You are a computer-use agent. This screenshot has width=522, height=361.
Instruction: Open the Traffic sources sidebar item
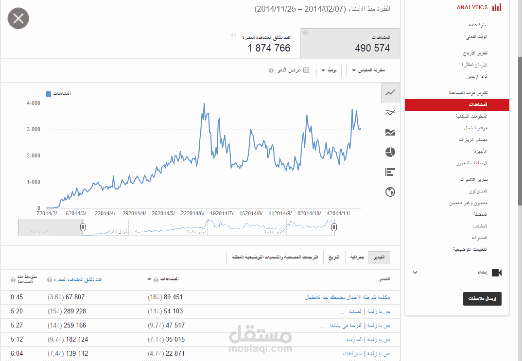(x=473, y=140)
